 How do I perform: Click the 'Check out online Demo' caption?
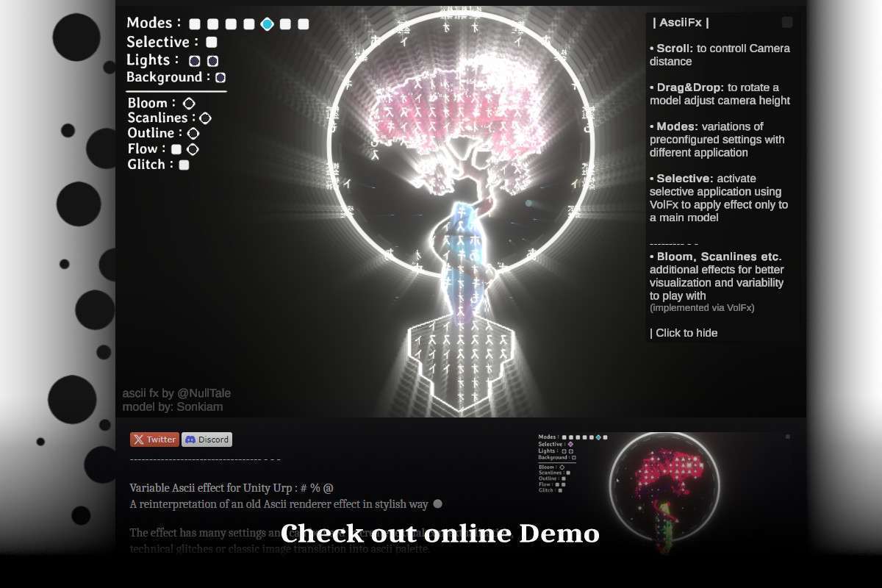point(440,534)
